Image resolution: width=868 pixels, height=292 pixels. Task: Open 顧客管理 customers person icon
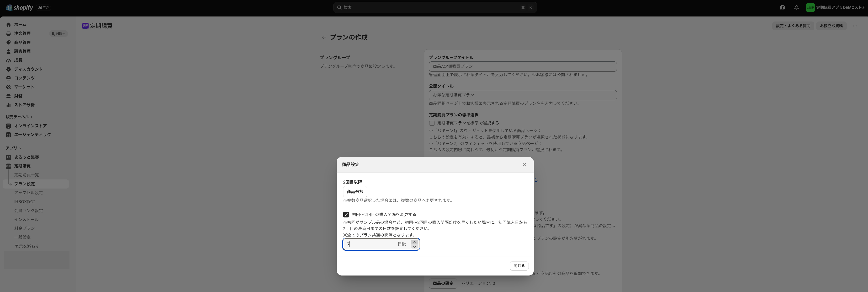[8, 51]
